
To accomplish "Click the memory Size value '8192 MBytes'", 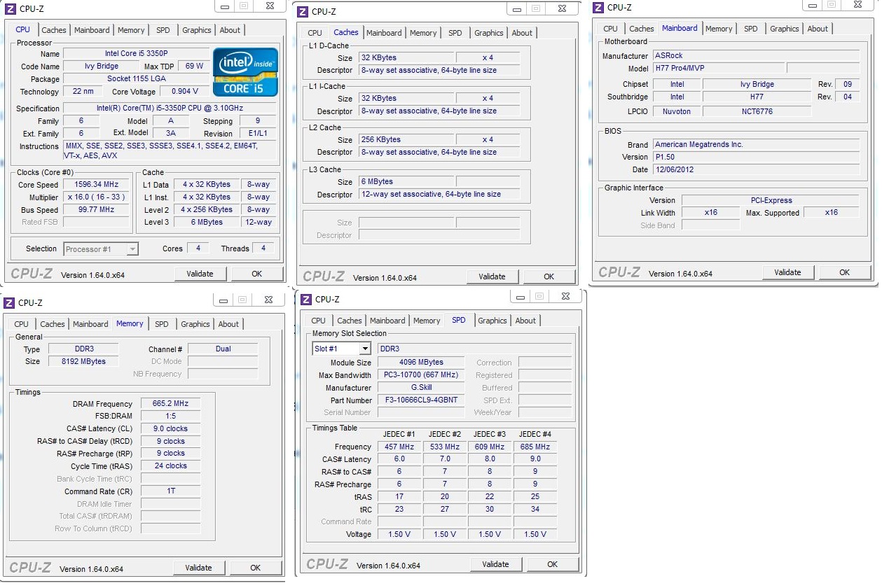I will pyautogui.click(x=84, y=361).
